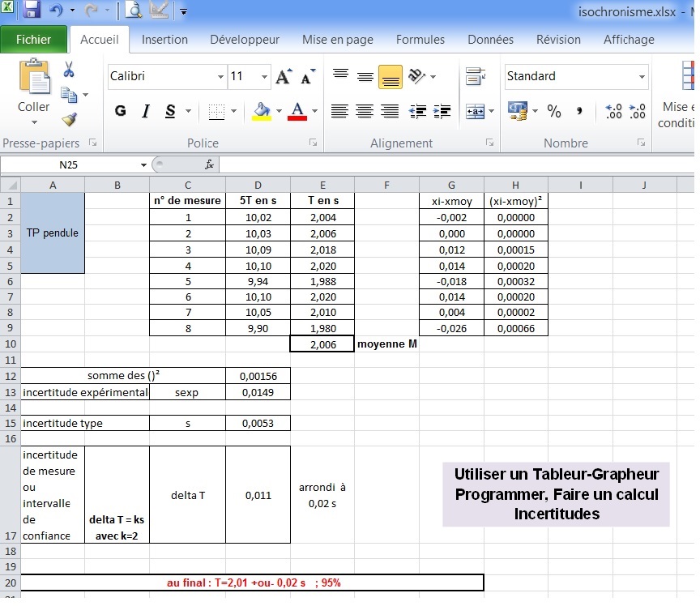This screenshot has width=700, height=606.
Task: Switch to the Insertion tab
Action: click(x=164, y=40)
